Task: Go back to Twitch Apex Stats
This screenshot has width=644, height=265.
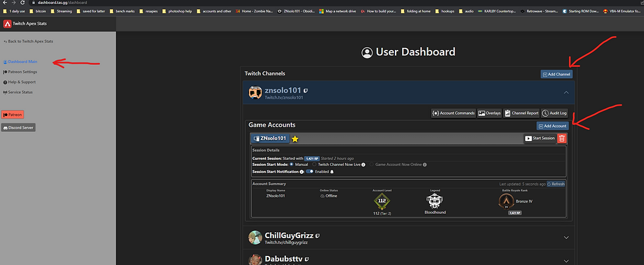Action: 28,41
